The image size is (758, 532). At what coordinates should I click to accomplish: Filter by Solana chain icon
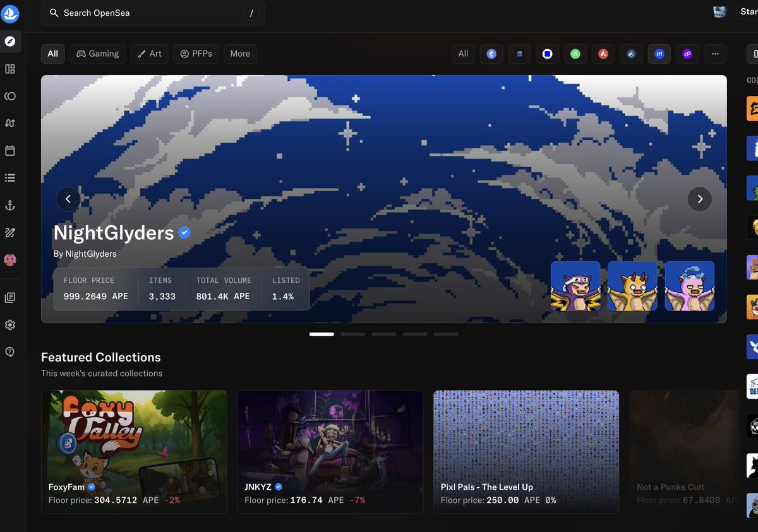(519, 54)
